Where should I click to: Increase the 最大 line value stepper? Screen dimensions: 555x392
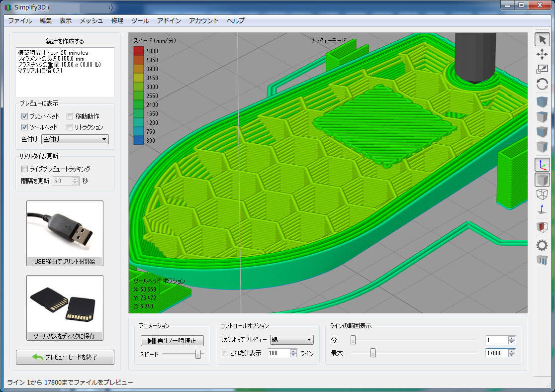coord(512,351)
